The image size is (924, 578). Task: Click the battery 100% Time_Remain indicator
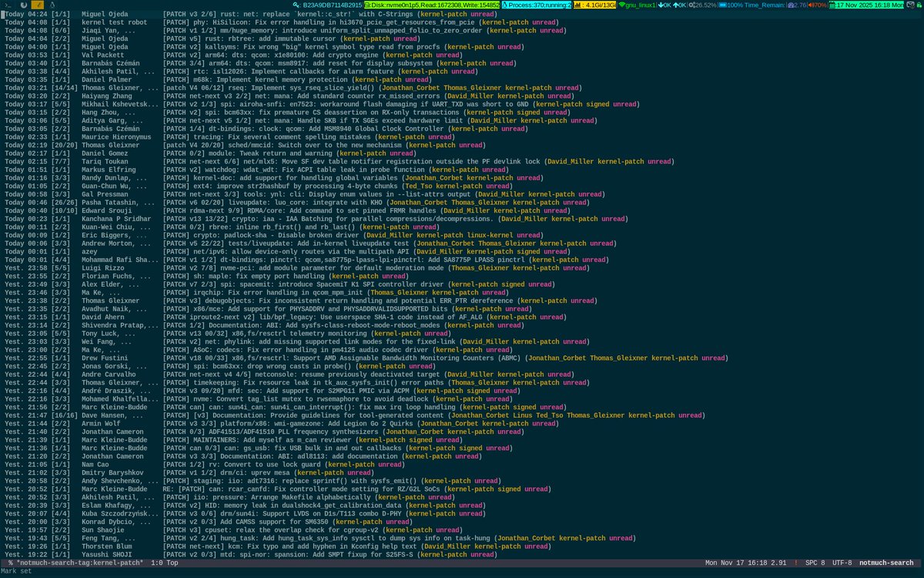click(752, 5)
